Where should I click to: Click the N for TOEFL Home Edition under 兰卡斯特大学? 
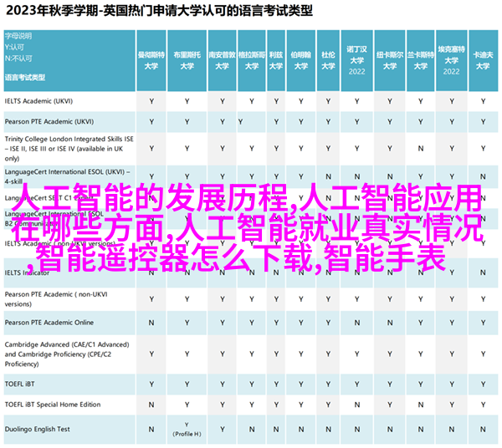click(x=421, y=405)
